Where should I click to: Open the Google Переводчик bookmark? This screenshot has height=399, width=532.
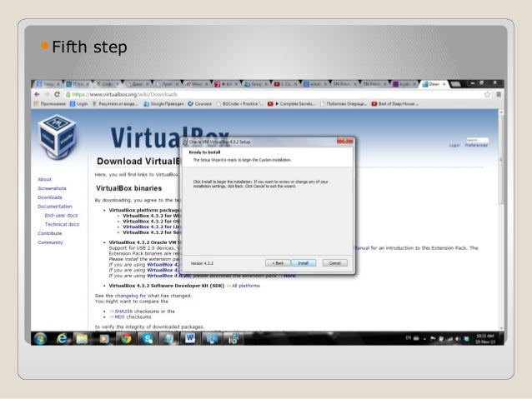click(x=163, y=104)
